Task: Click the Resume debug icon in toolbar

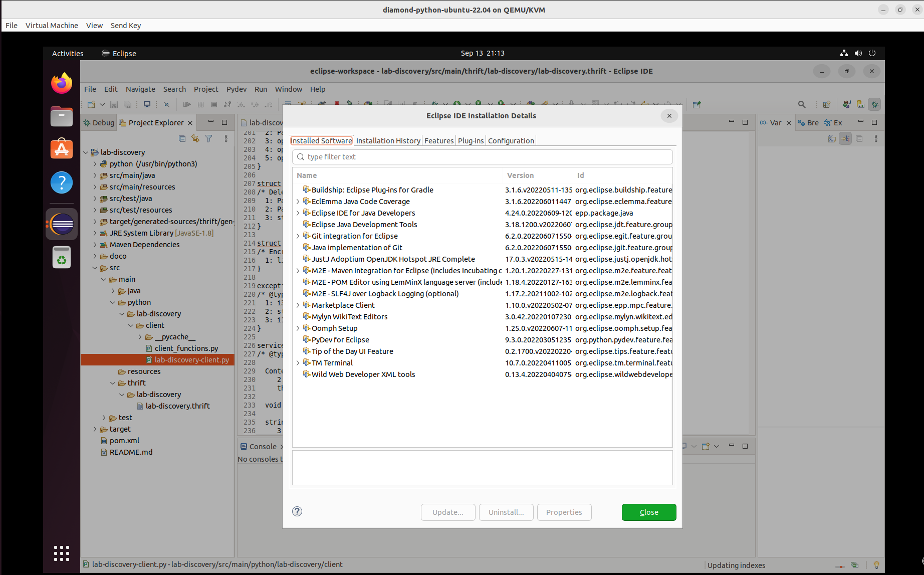Action: pos(187,104)
